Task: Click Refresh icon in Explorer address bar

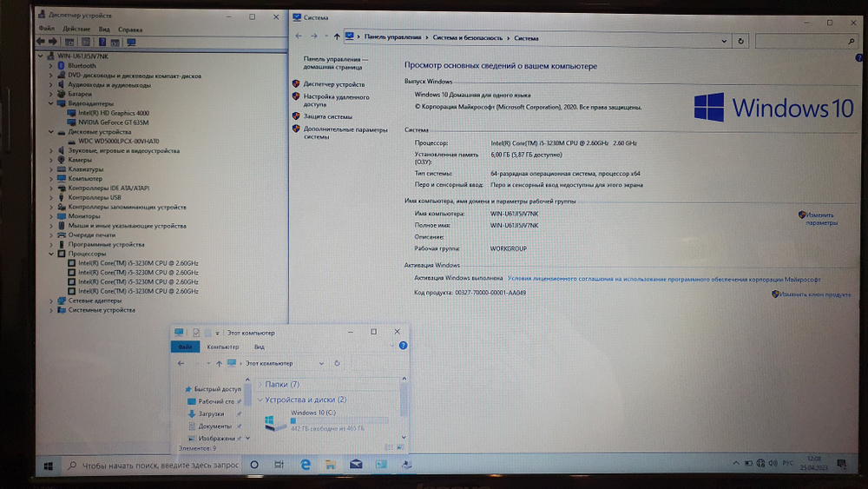Action: pyautogui.click(x=337, y=363)
